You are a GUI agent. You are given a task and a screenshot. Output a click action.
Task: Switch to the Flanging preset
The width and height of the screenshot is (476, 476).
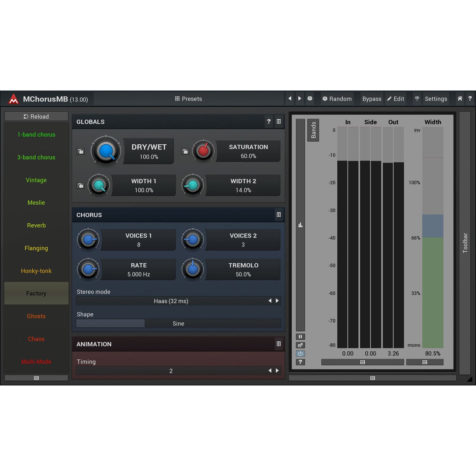click(x=36, y=248)
